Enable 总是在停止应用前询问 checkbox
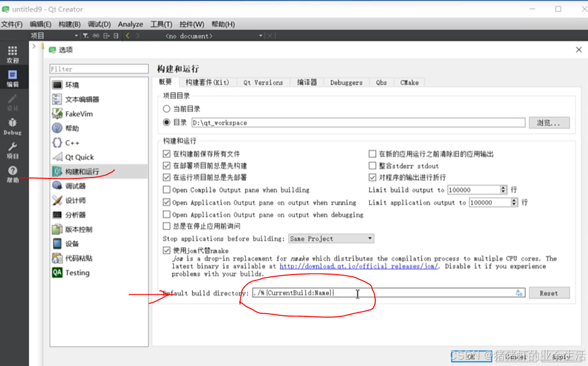 coord(166,226)
